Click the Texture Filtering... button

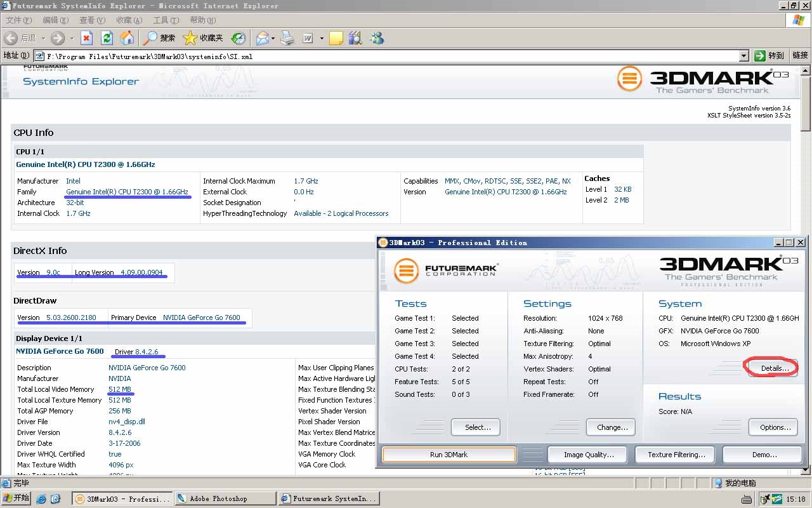point(675,455)
